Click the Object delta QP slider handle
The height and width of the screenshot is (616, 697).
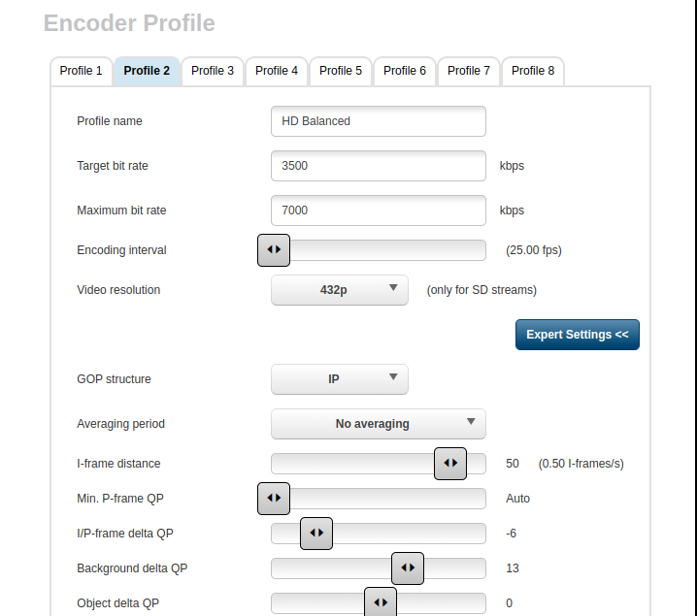(x=381, y=603)
